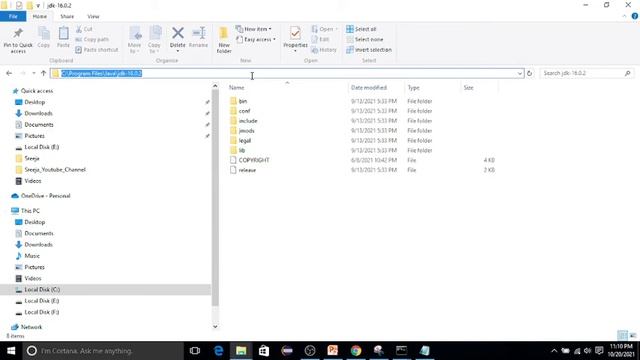
Task: Open Properties from the ribbon
Action: click(x=295, y=39)
